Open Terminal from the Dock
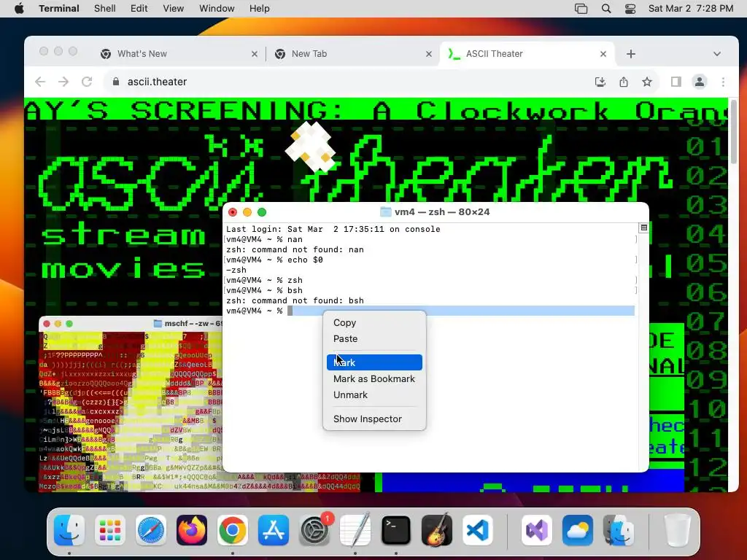 [x=396, y=530]
